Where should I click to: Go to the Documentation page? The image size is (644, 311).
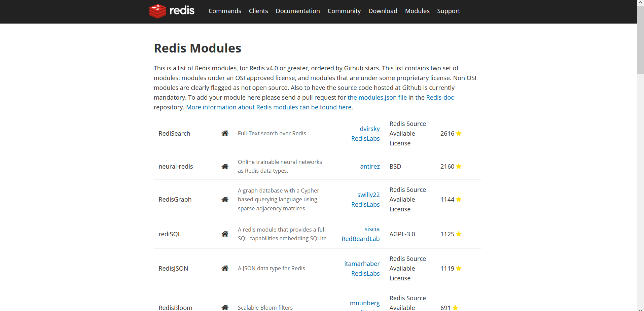tap(298, 11)
